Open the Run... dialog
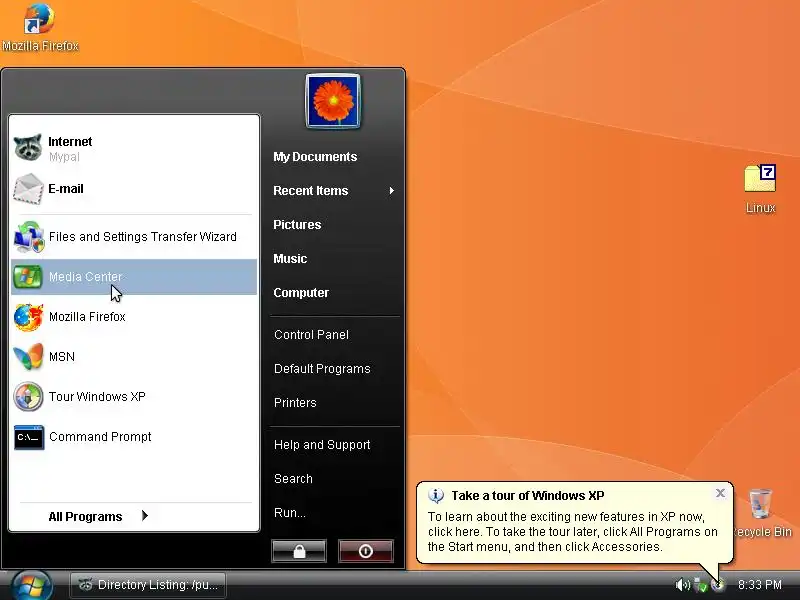 [289, 513]
